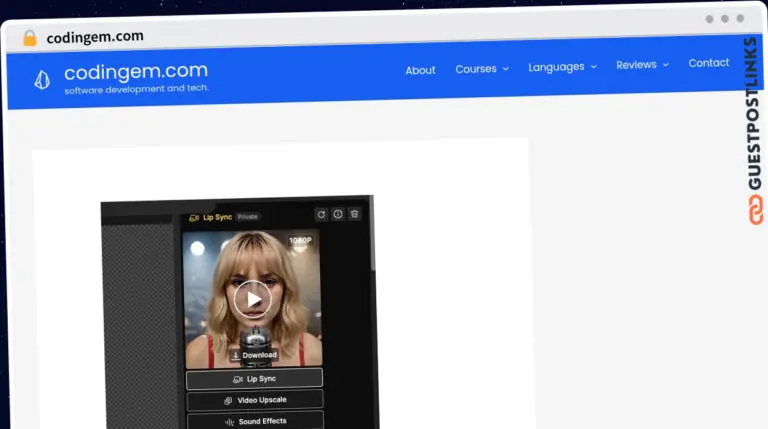Expand the Reviews dropdown menu
768x429 pixels.
pos(642,65)
